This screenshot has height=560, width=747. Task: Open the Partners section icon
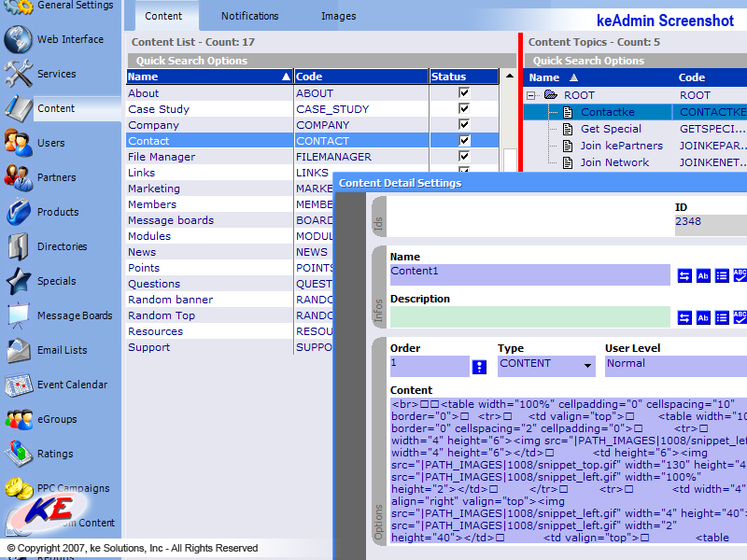pyautogui.click(x=18, y=177)
